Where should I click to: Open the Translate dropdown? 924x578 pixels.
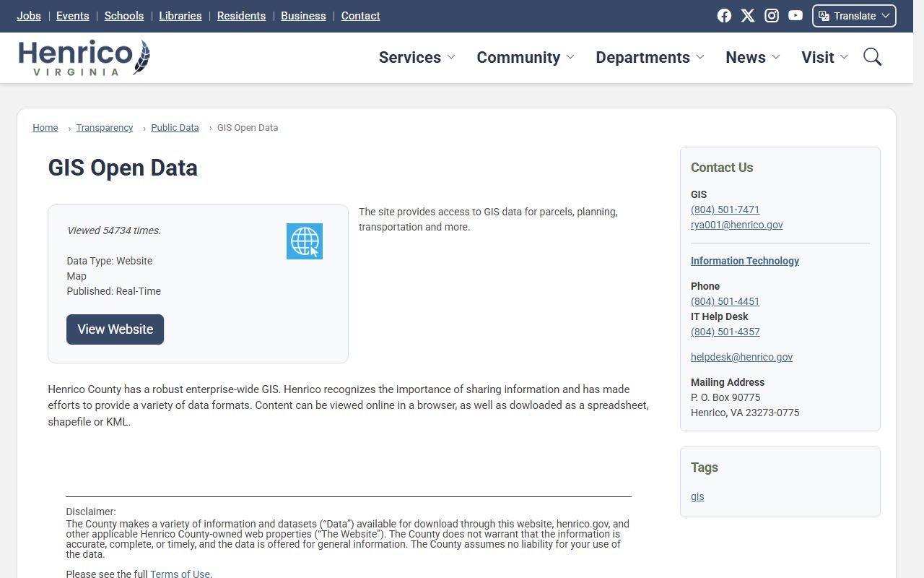(x=854, y=16)
